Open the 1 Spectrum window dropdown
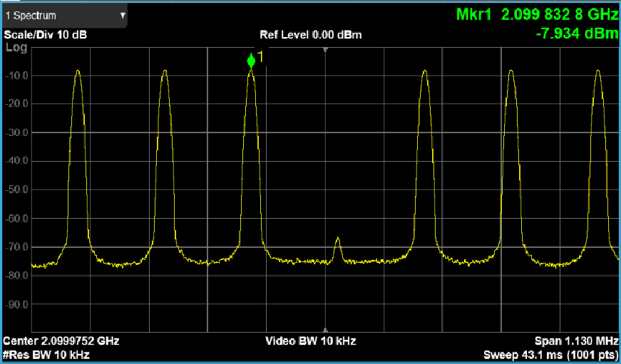The height and width of the screenshot is (364, 621). click(x=63, y=15)
